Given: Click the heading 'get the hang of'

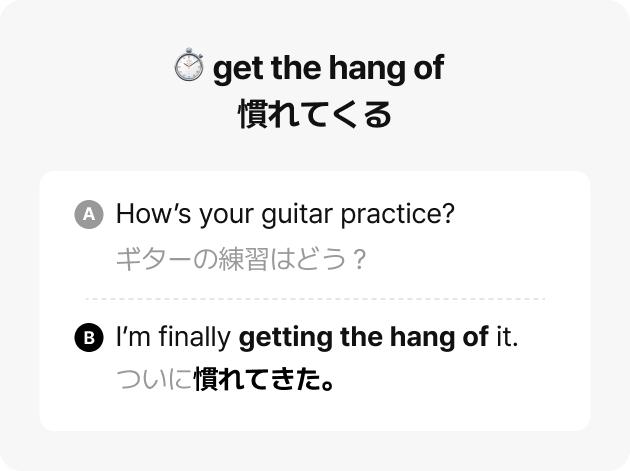Looking at the screenshot, I should click(329, 68).
